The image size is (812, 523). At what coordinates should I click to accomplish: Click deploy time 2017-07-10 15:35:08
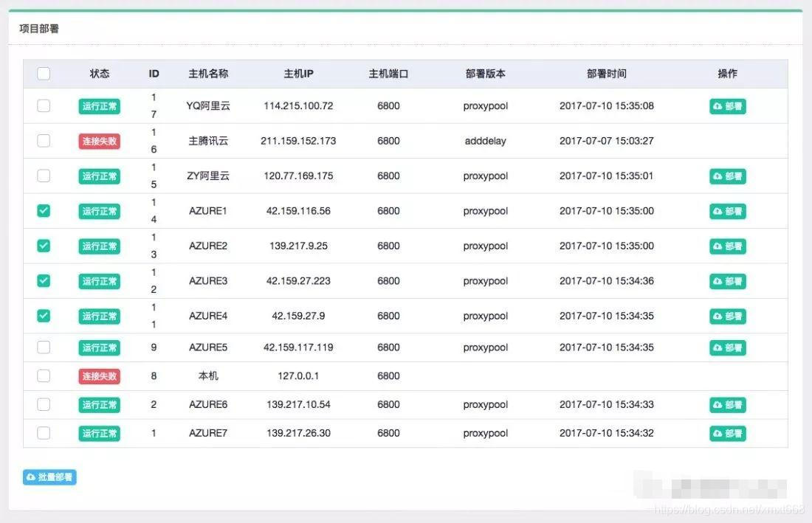pyautogui.click(x=606, y=105)
